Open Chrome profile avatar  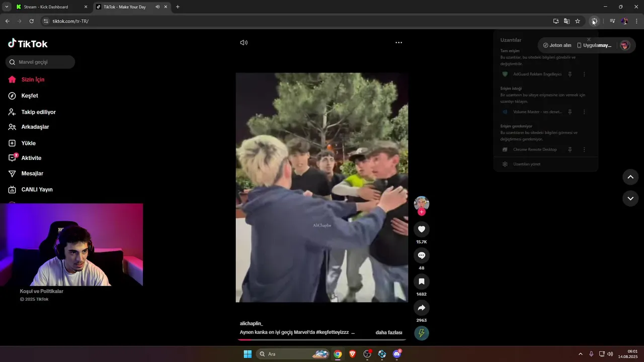pos(624,21)
